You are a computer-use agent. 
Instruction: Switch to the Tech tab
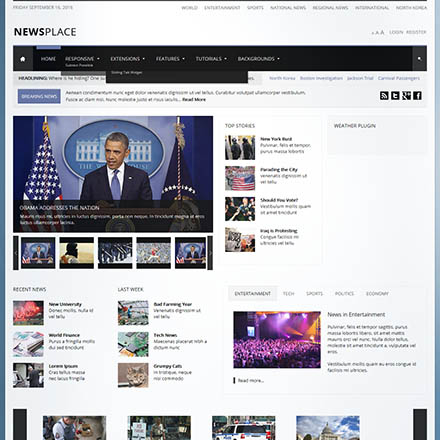288,294
